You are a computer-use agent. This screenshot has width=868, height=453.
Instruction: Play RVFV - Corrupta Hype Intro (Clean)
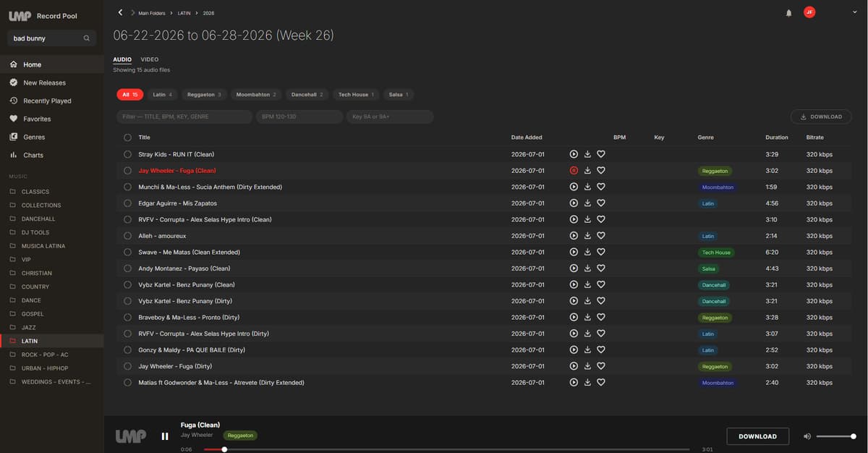574,219
